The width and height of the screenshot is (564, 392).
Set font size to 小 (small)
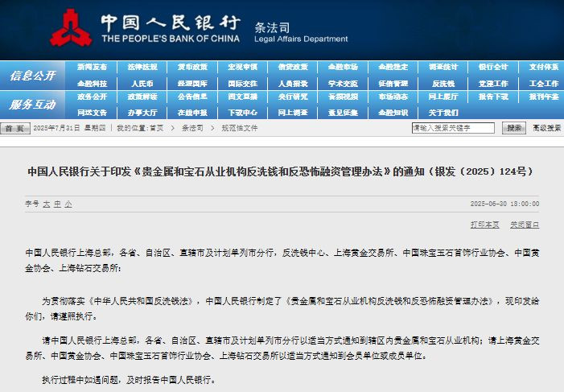[x=68, y=204]
